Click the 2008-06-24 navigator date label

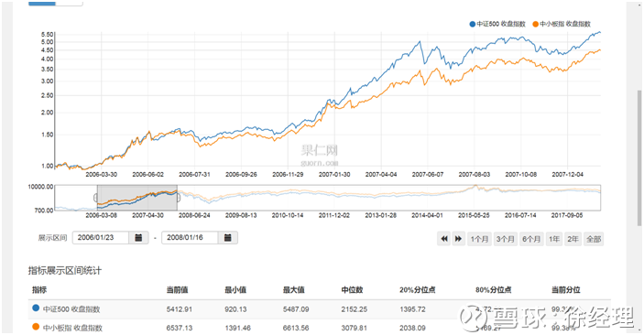194,215
